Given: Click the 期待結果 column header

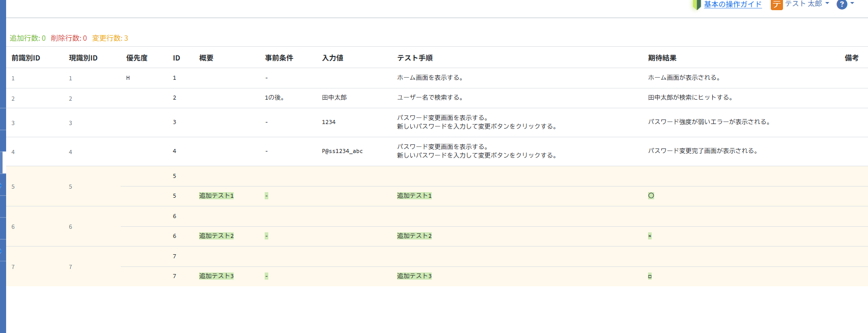Looking at the screenshot, I should pos(662,58).
